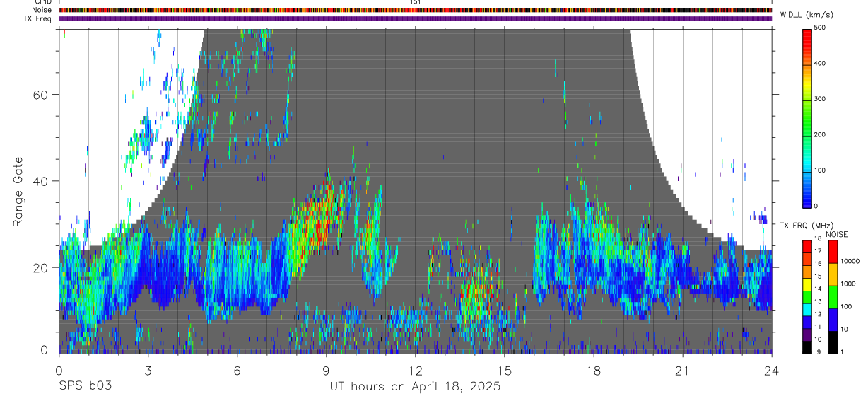
Task: Click the green segment of the NOISE colorbar
Action: [835, 296]
